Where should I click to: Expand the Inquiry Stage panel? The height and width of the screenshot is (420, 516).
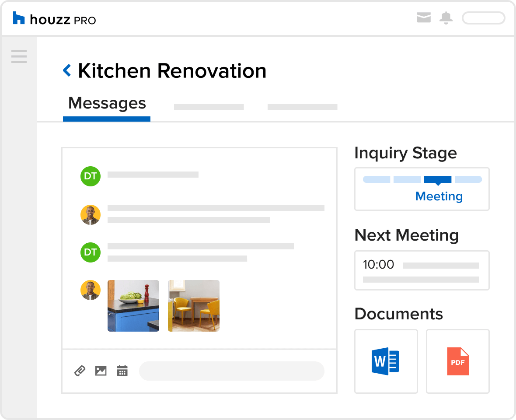tap(422, 189)
